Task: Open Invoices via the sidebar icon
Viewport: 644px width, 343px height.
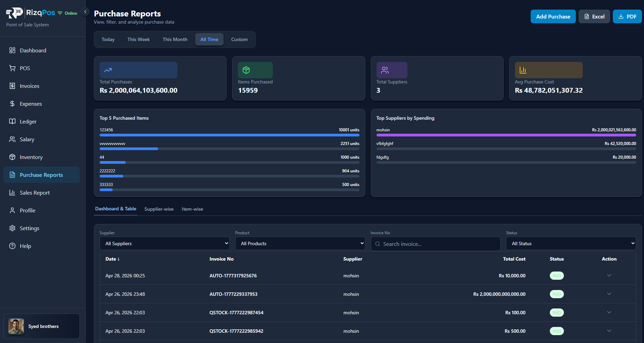Action: [12, 86]
